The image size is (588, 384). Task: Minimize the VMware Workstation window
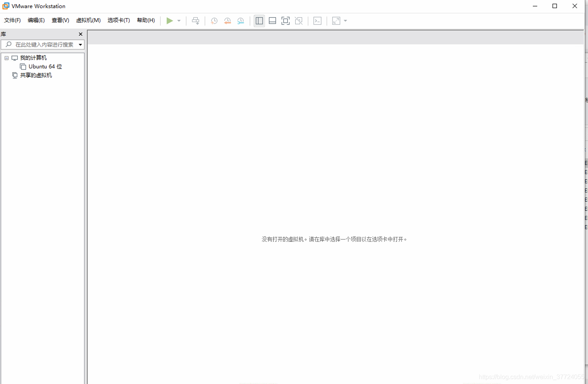[535, 6]
